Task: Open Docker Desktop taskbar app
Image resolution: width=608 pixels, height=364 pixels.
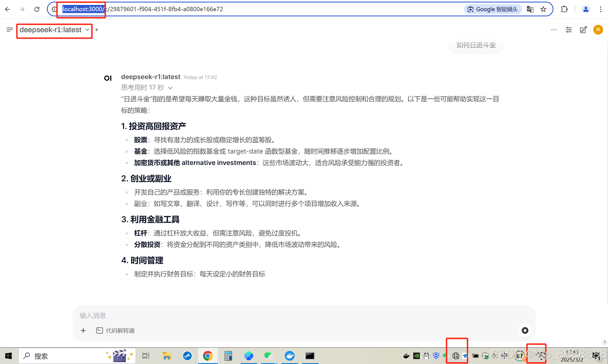Action: click(x=290, y=356)
